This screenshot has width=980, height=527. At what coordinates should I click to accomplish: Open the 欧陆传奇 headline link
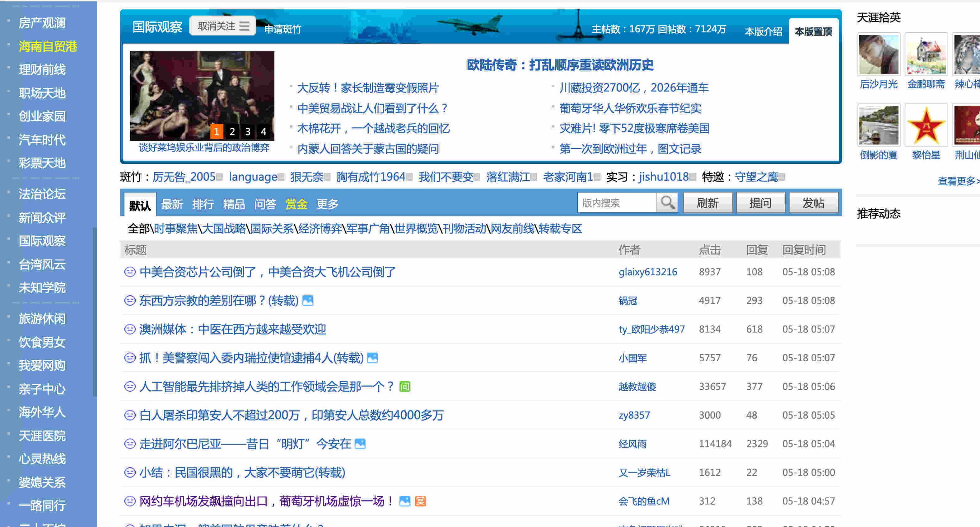560,65
